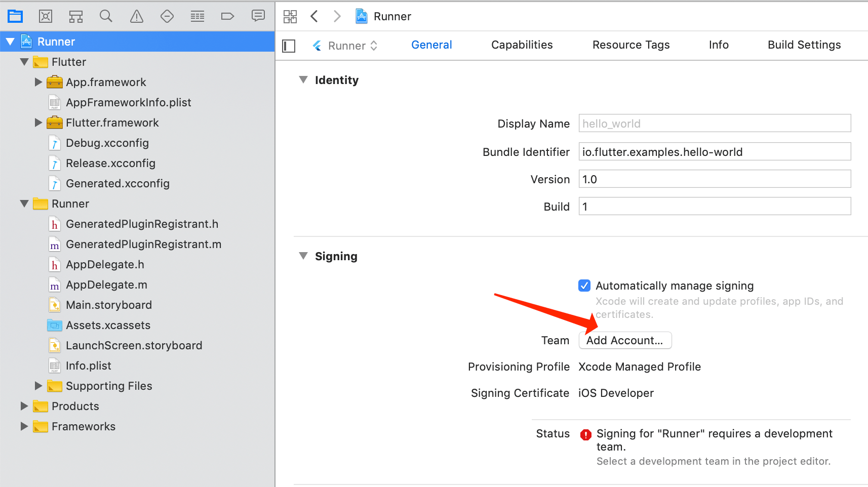Toggle Automatically manage signing checkbox

pyautogui.click(x=584, y=286)
